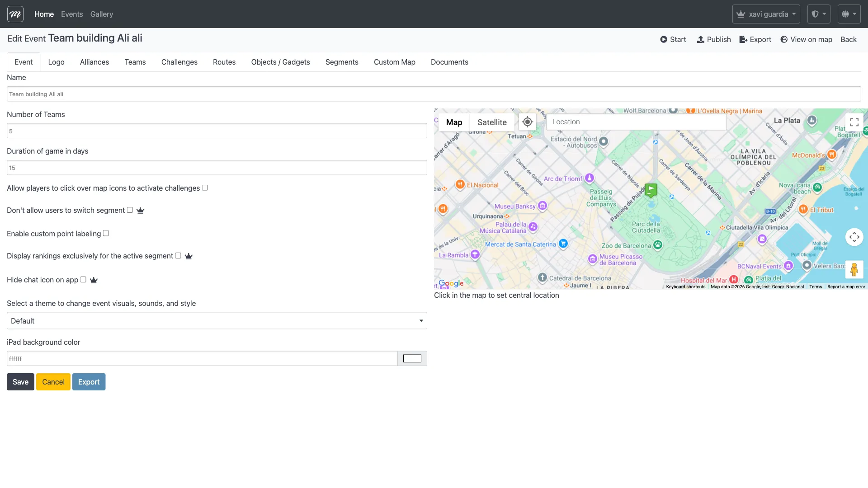This screenshot has height=488, width=868.
Task: Tick the Hide chat icon on app checkbox
Action: pyautogui.click(x=83, y=280)
